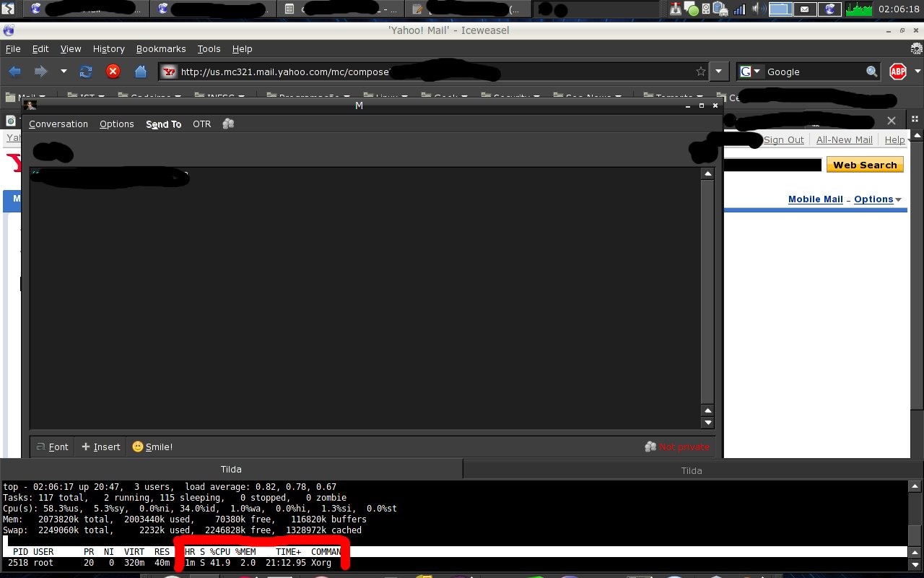Open the Yahoo Mail Options dropdown
Viewport: 924px width, 578px height.
[878, 199]
